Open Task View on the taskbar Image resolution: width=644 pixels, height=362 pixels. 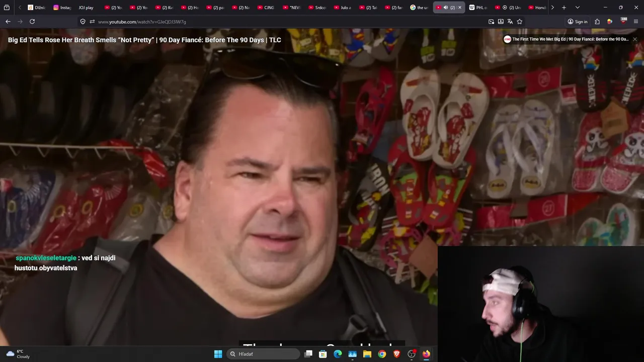[x=308, y=354]
